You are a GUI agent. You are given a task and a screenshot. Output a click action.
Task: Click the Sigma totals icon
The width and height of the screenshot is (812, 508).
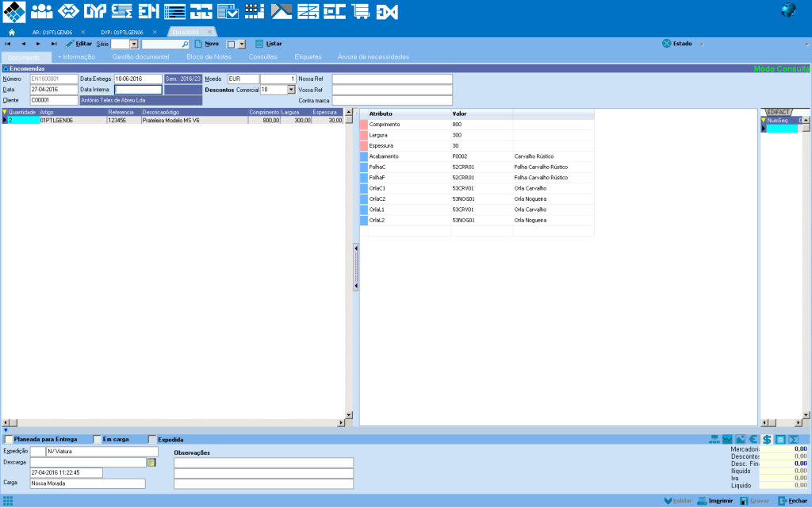tap(793, 439)
